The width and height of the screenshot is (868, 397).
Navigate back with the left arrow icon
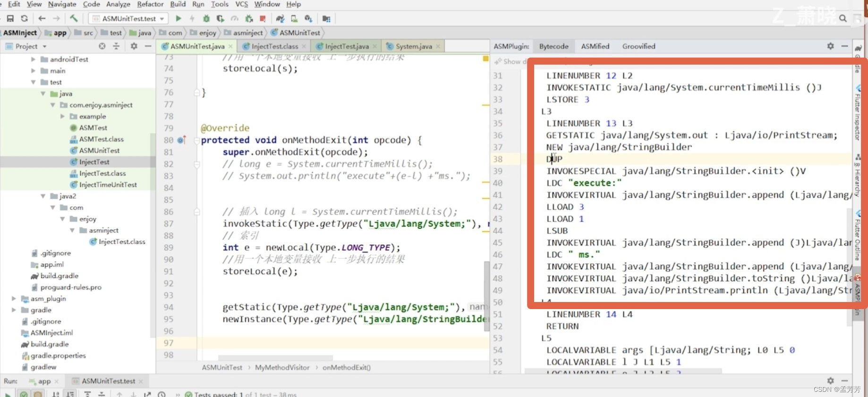click(x=42, y=18)
